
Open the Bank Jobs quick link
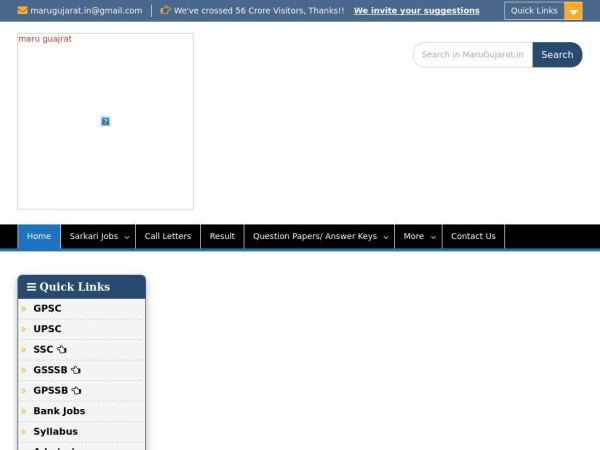59,411
